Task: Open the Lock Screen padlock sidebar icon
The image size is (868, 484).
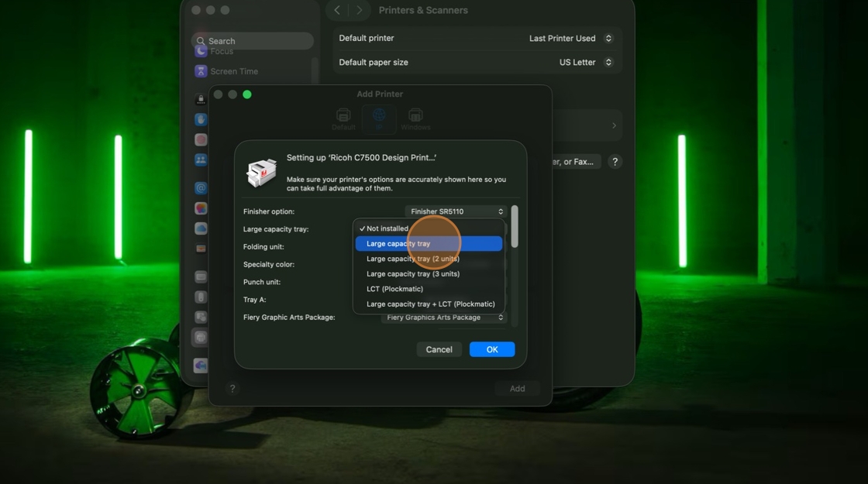Action: [201, 100]
